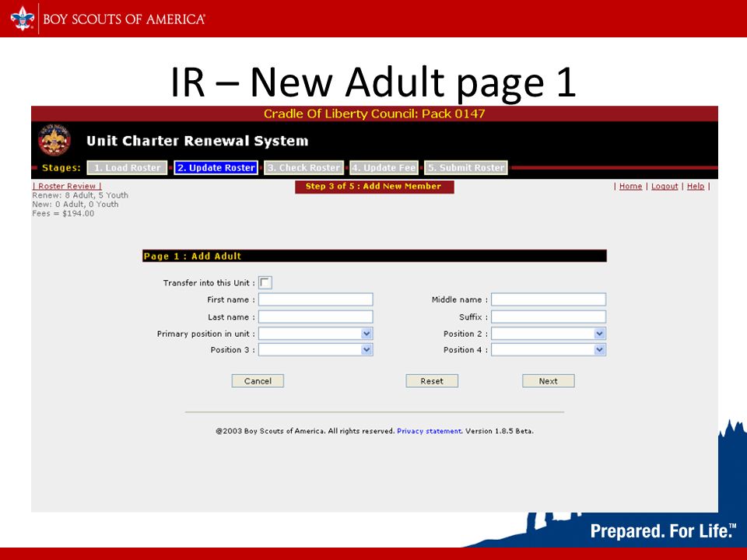Screen dimensions: 747x560
Task: Select the 4. Update Fee stage tab
Action: (384, 168)
